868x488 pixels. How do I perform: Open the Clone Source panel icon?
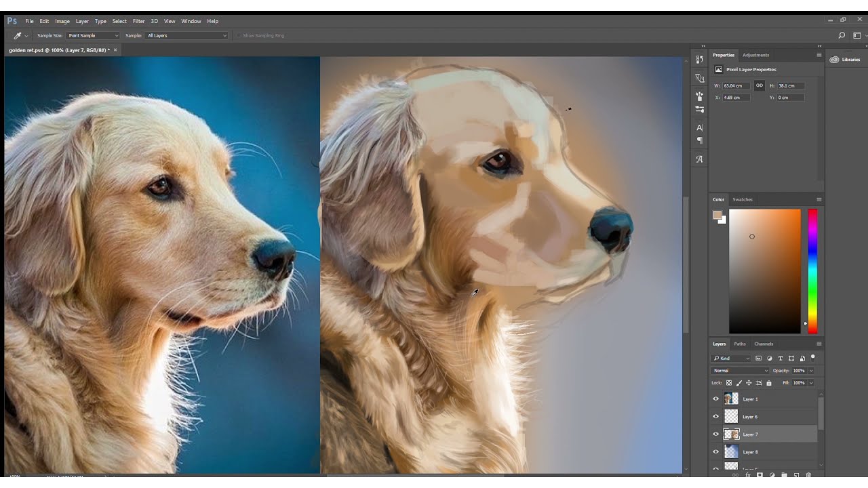click(x=700, y=78)
